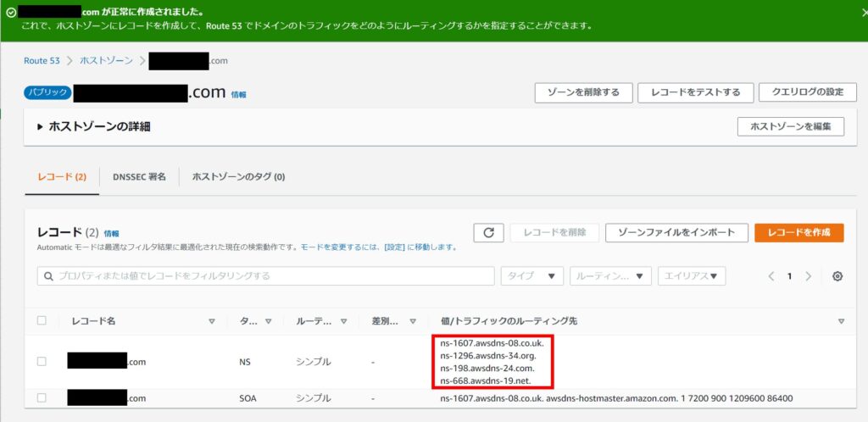Screen dimensions: 868x422
Task: Check the NS record row checkbox
Action: tap(42, 362)
